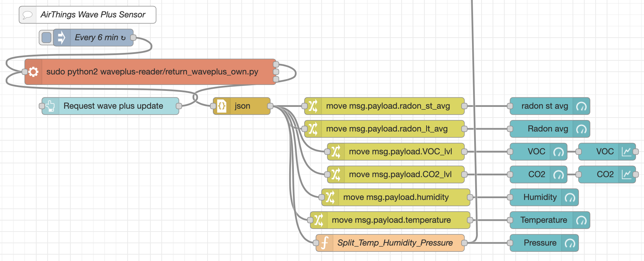644x261 pixels.
Task: Click the hand icon on Request wave plus update
Action: click(x=50, y=106)
